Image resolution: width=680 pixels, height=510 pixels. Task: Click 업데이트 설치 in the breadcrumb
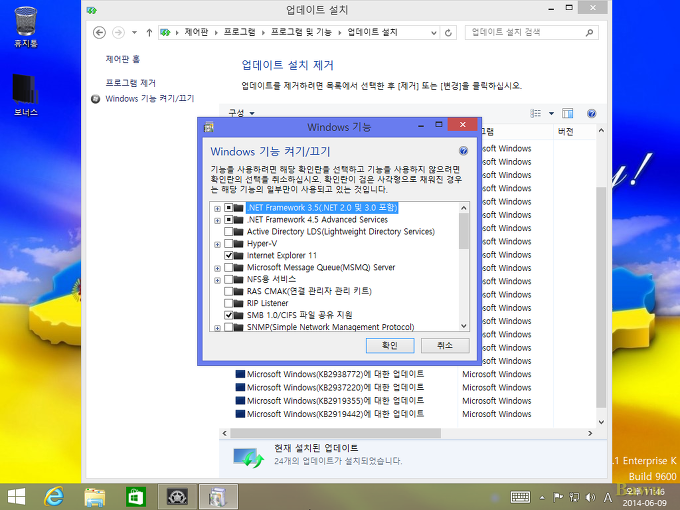(x=372, y=32)
